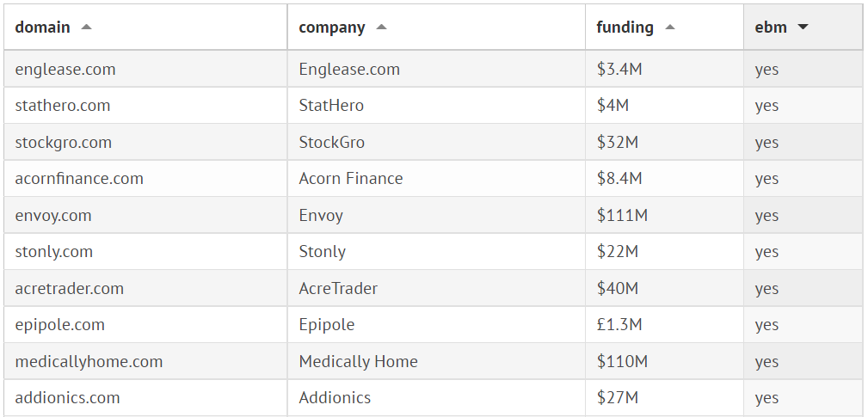Click the domain column sort arrow
Screen dimensions: 868x417
pos(86,28)
